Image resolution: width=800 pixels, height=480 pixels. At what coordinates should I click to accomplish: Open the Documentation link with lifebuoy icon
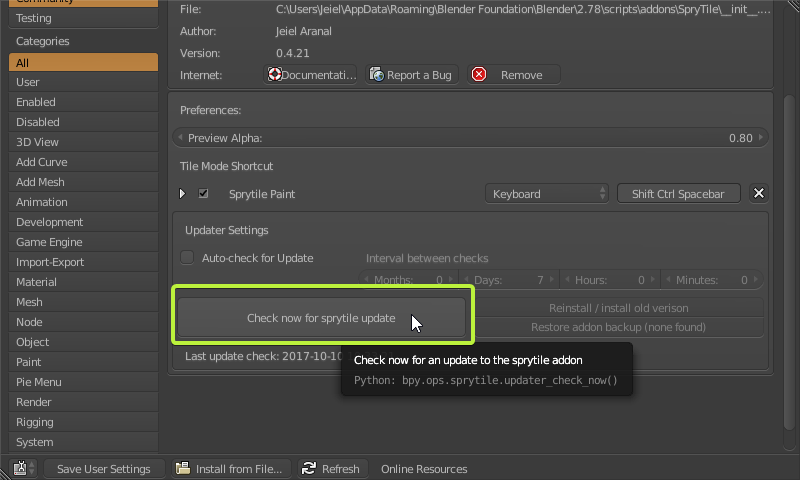310,75
